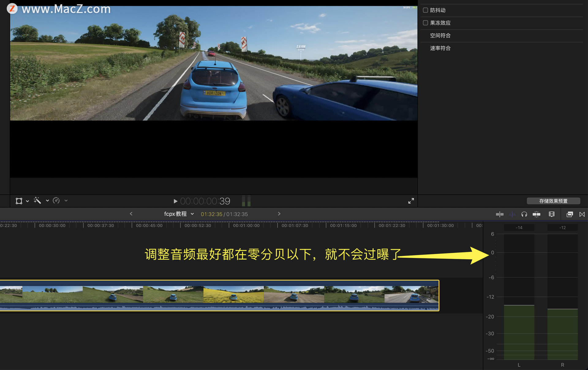Play the video in the viewer
588x370 pixels.
click(175, 201)
